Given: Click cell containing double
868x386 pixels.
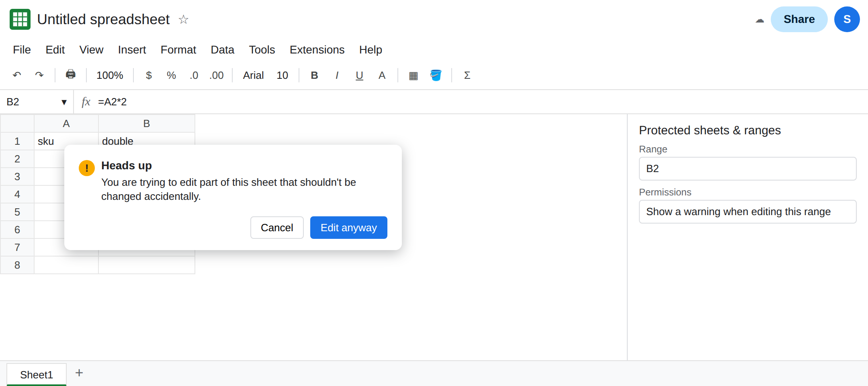Looking at the screenshot, I should (147, 140).
